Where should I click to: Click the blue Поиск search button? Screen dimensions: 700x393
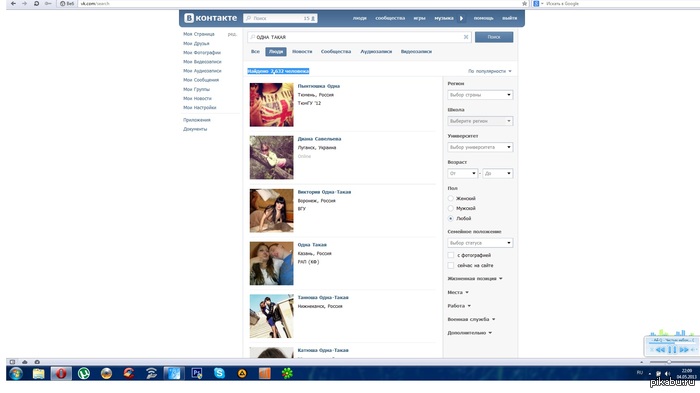pos(494,37)
